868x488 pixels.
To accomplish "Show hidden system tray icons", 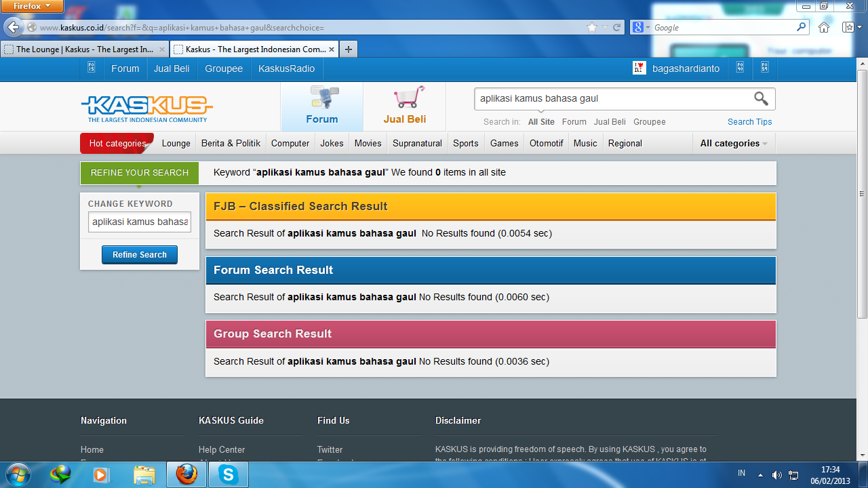I will pyautogui.click(x=760, y=475).
